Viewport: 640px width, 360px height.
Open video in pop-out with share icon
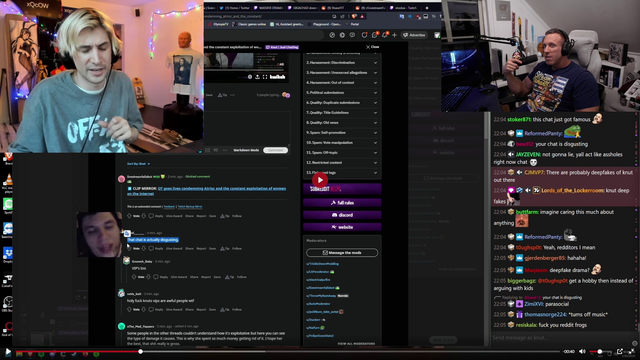tap(620, 351)
